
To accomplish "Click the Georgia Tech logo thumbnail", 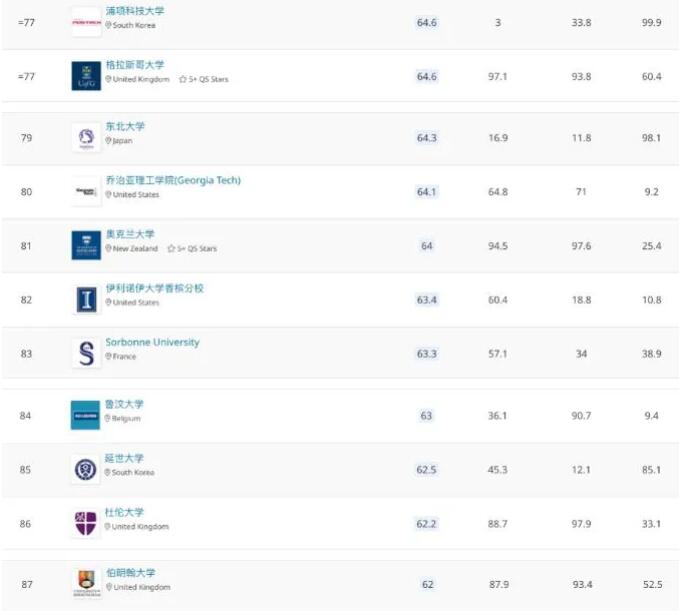I will (86, 191).
